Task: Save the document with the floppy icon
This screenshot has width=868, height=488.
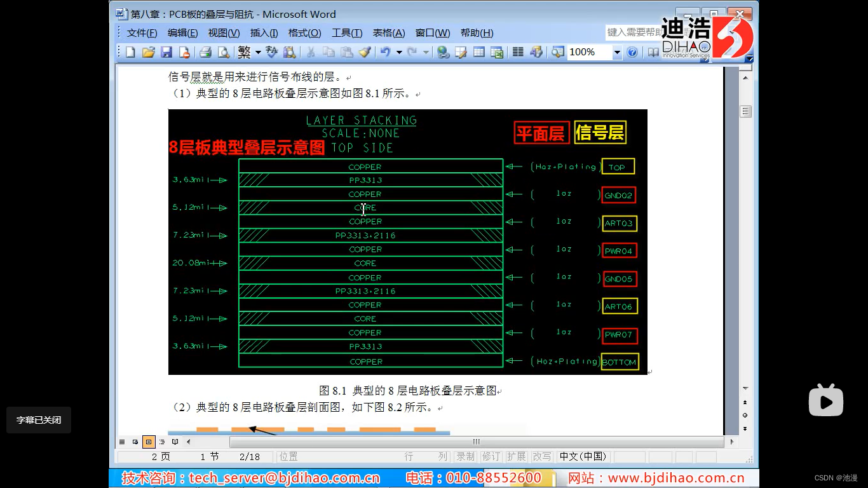Action: click(166, 52)
